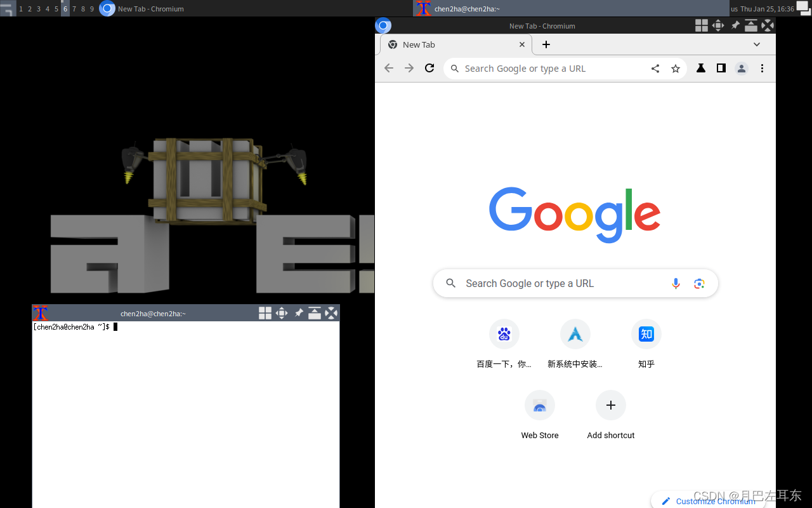This screenshot has width=812, height=508.
Task: Open the Arch Linux install shortcut tile
Action: (575, 344)
